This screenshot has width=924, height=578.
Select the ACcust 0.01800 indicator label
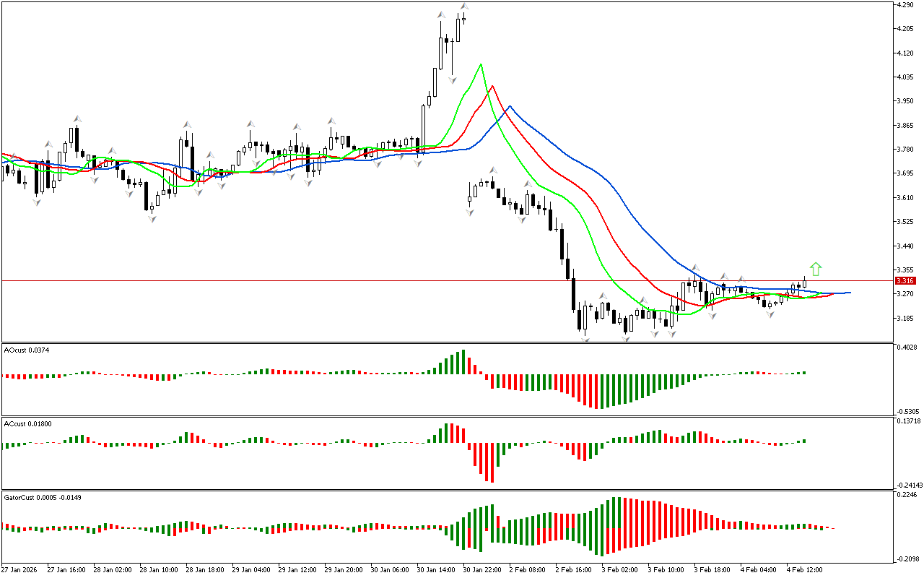click(x=27, y=423)
